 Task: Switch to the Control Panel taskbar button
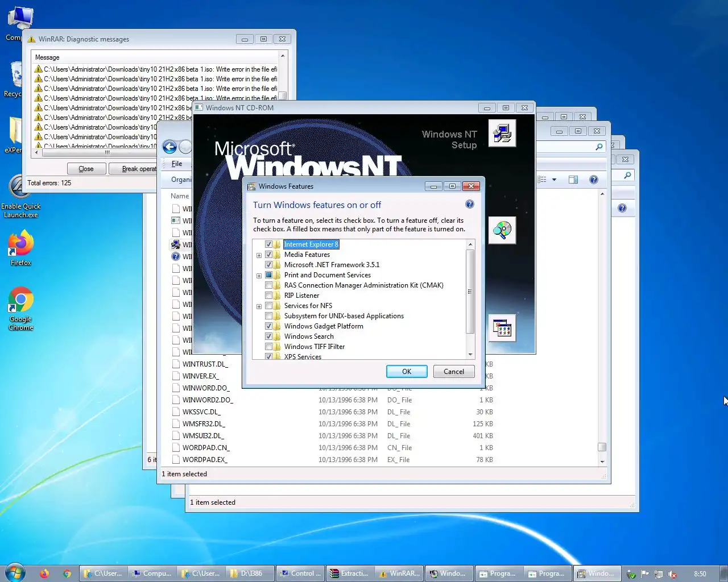300,573
